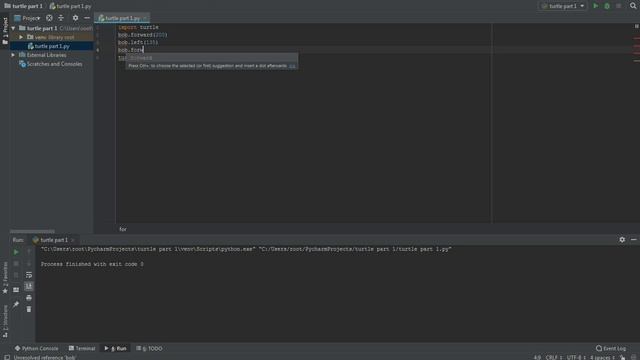
Task: Clear all Run console output trash icon
Action: click(29, 309)
